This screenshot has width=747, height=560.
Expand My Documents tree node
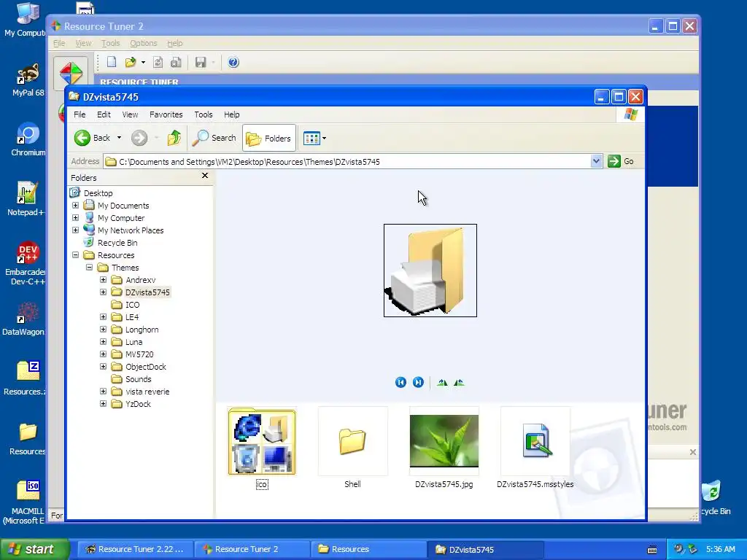75,205
